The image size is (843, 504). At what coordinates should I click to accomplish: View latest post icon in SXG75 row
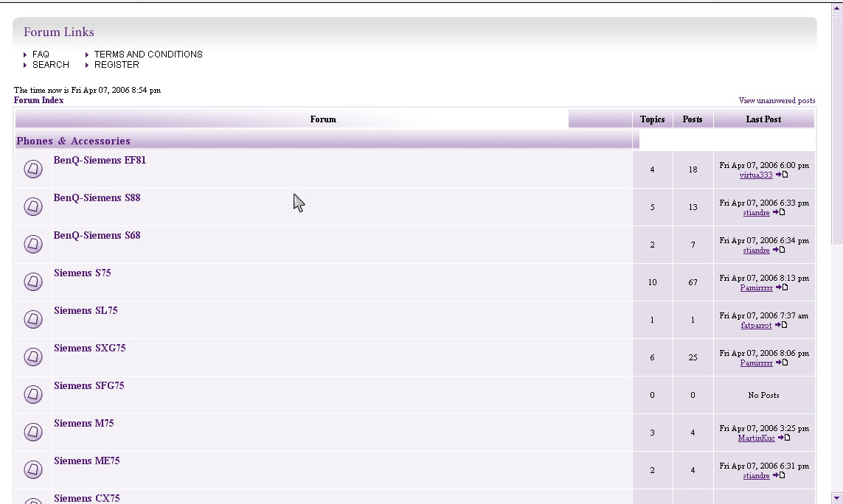click(x=782, y=363)
